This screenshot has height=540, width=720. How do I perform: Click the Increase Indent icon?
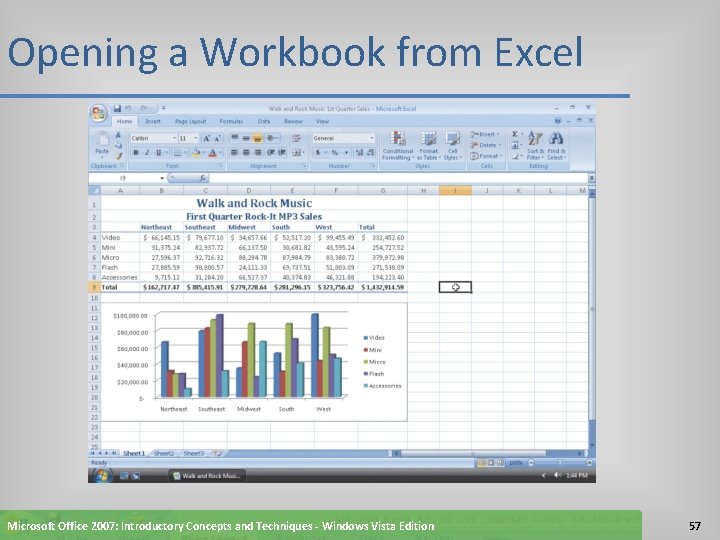[x=282, y=152]
